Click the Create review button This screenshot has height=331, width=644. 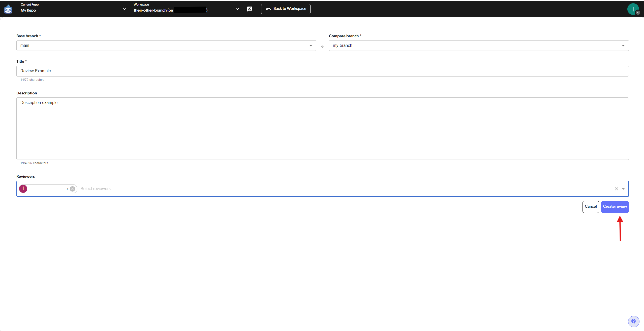615,207
